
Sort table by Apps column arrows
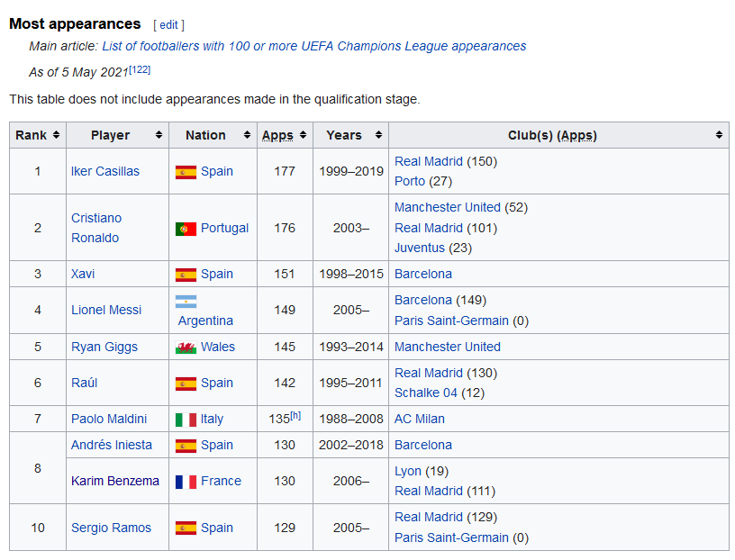(x=303, y=135)
